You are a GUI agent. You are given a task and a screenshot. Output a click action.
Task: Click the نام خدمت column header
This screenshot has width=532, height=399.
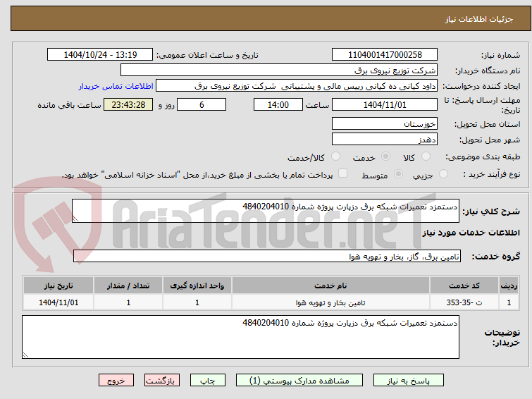click(x=330, y=286)
